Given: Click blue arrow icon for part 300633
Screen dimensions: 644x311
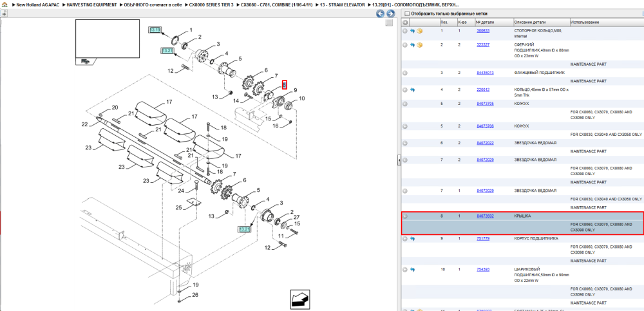Looking at the screenshot, I should [412, 31].
